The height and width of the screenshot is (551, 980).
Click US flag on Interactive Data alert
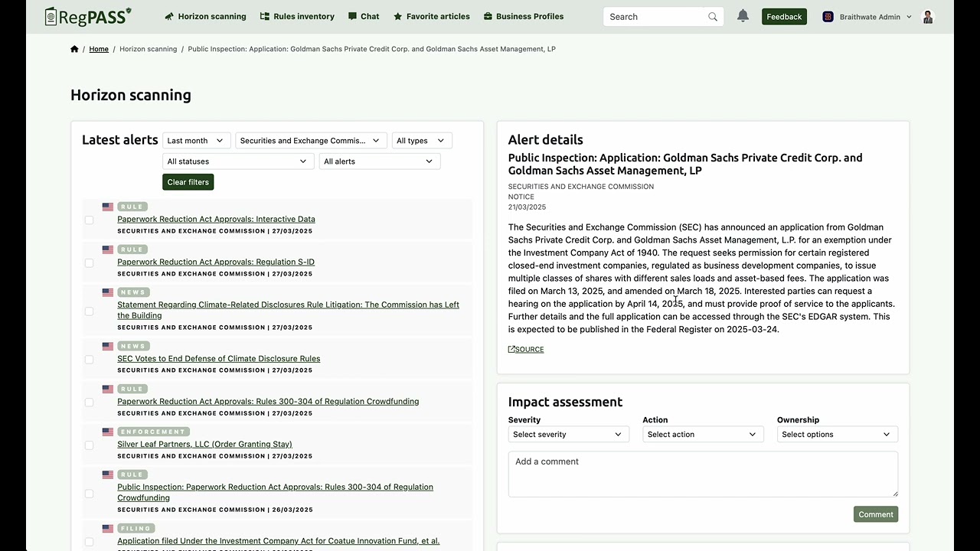[x=108, y=207]
